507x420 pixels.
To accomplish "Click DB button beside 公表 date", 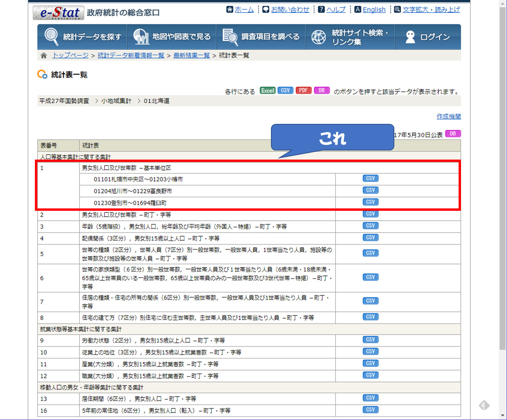I will pos(453,134).
